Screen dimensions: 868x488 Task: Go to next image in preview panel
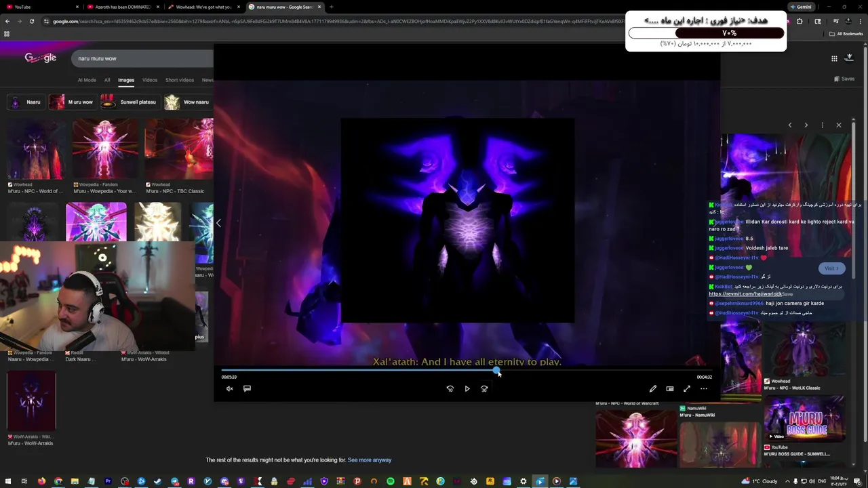coord(806,125)
